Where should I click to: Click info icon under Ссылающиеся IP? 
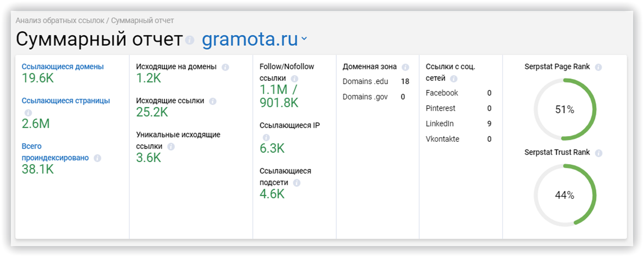pos(266,137)
